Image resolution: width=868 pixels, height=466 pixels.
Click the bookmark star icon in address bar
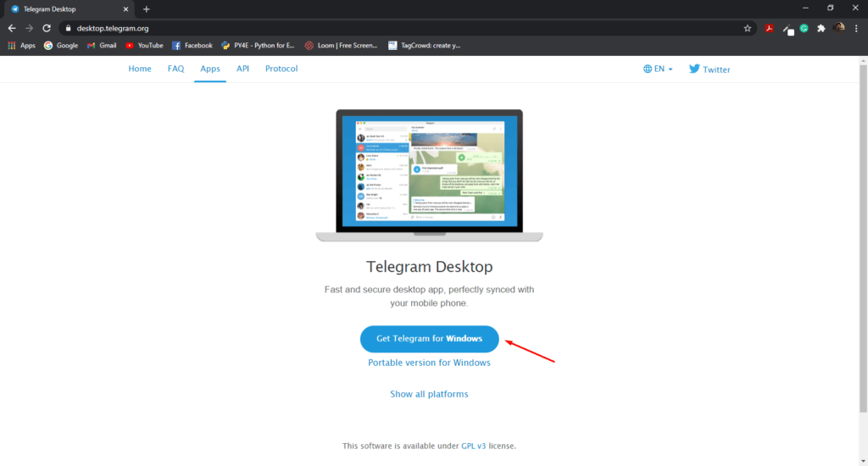tap(747, 28)
